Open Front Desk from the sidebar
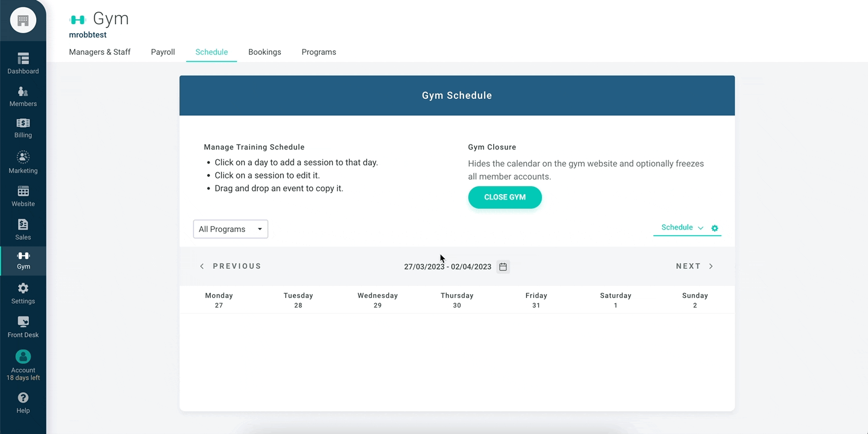The image size is (868, 434). 23,322
